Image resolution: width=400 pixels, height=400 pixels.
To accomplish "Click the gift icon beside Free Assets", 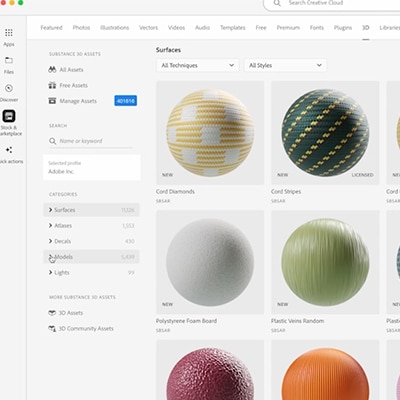I will tap(52, 85).
